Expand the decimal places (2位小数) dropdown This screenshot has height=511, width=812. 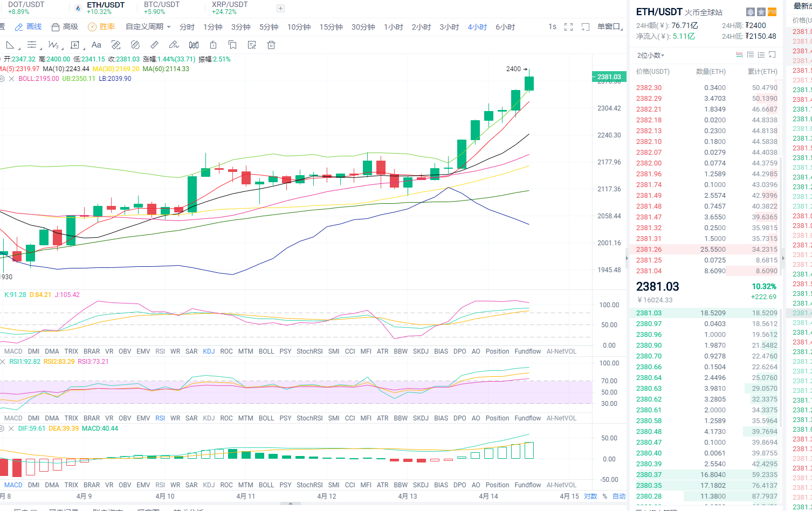click(x=651, y=55)
